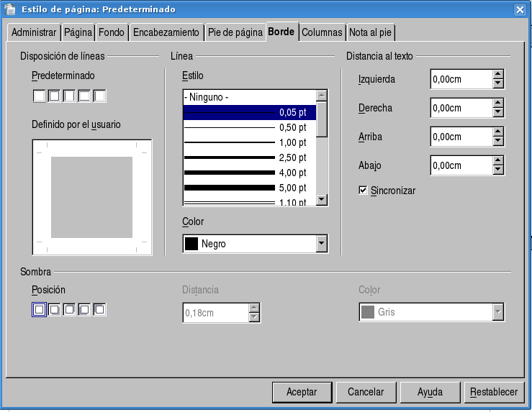Open the line Color dropdown showing Negro
This screenshot has width=532, height=412.
[x=321, y=244]
